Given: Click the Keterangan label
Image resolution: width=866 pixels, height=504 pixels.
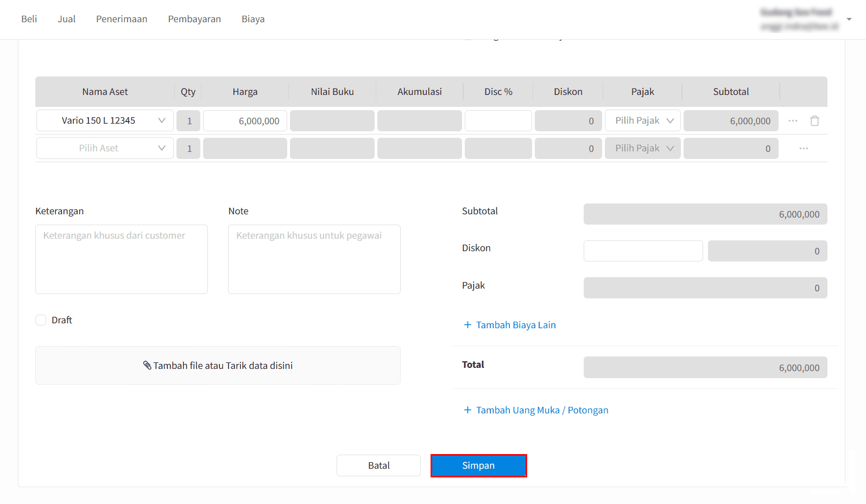Looking at the screenshot, I should coord(60,211).
